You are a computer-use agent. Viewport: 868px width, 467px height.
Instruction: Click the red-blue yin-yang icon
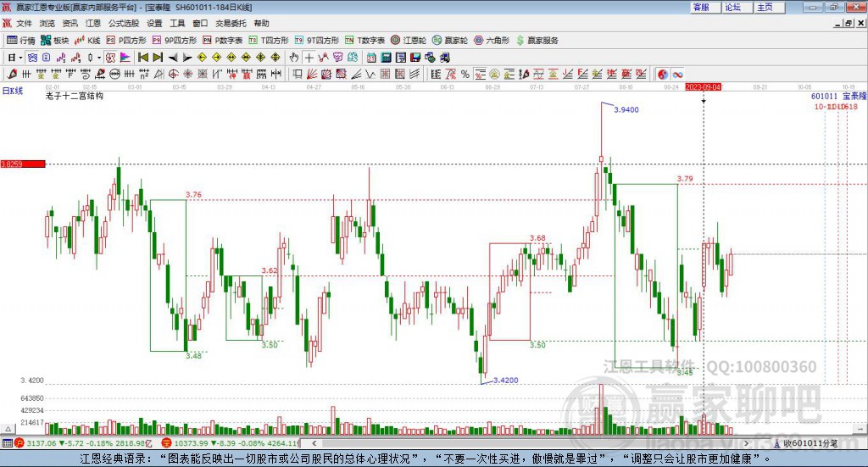(663, 74)
